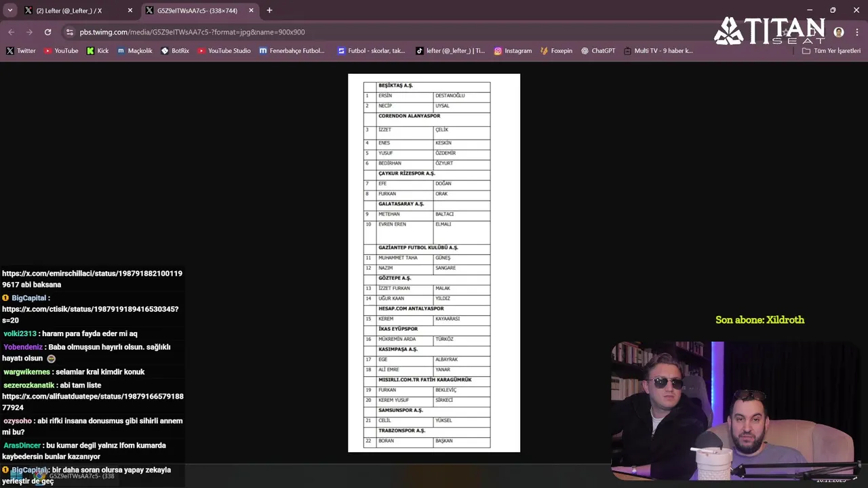This screenshot has width=868, height=488.
Task: Open the alifuatduatepe status link in chat
Action: [x=93, y=402]
